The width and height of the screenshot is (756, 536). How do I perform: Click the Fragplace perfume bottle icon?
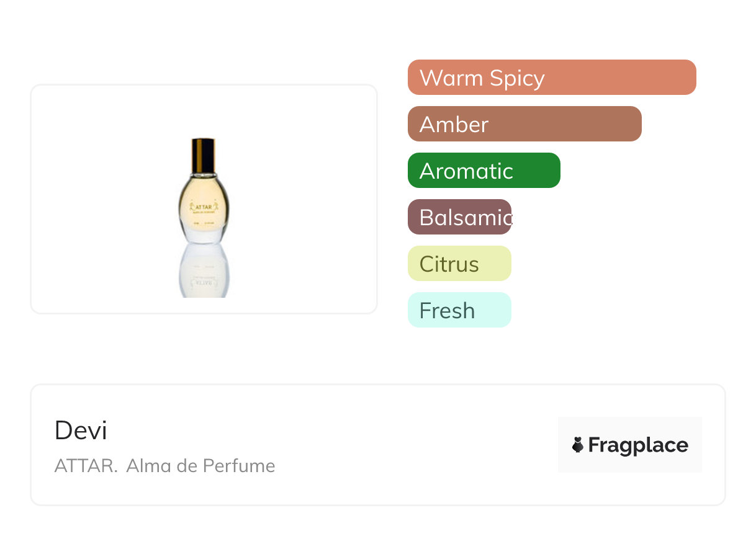point(578,445)
